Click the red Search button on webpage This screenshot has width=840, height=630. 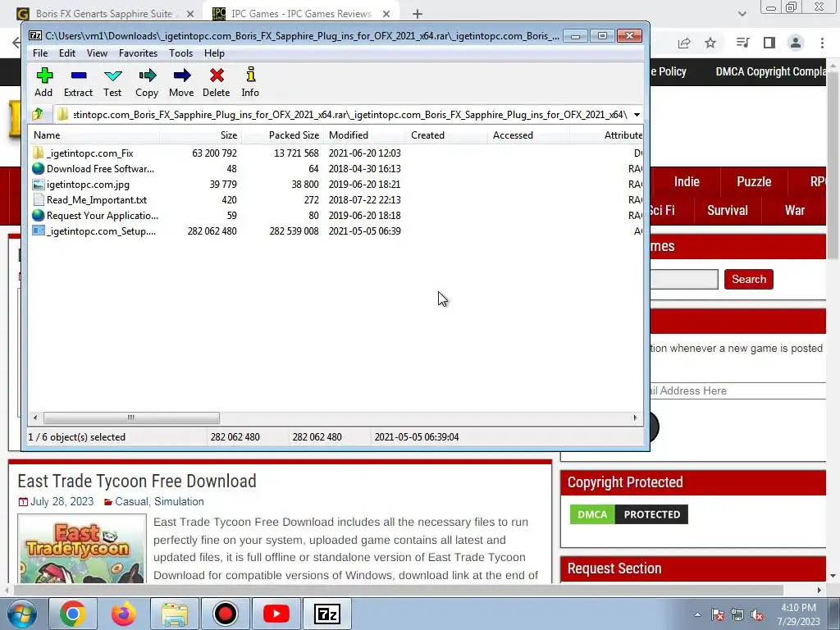pos(748,279)
